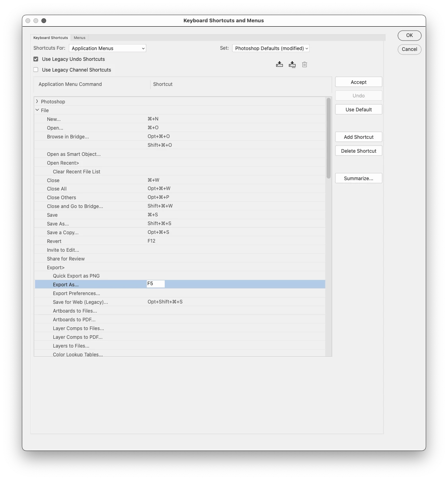Select Open as Smart Object... row

[180, 154]
